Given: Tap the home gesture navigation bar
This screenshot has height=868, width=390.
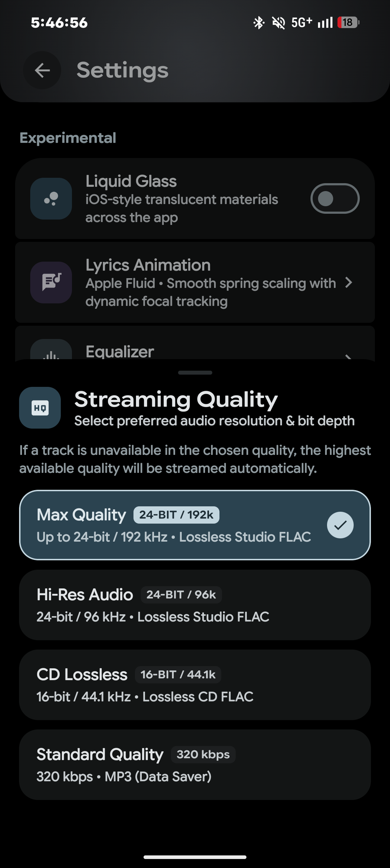Looking at the screenshot, I should tap(195, 857).
